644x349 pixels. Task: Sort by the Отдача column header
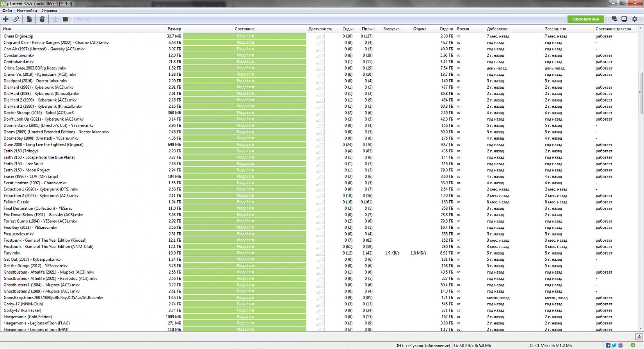click(420, 29)
